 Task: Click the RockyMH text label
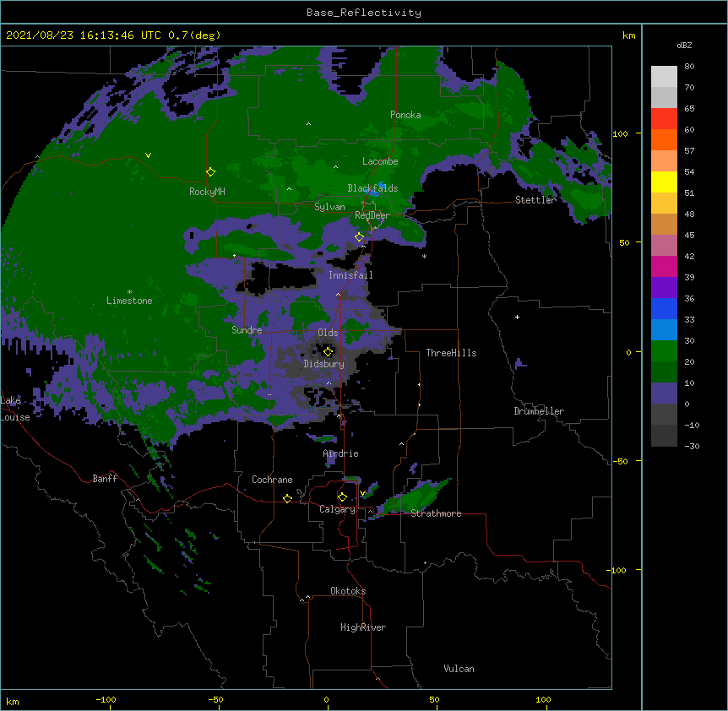207,192
